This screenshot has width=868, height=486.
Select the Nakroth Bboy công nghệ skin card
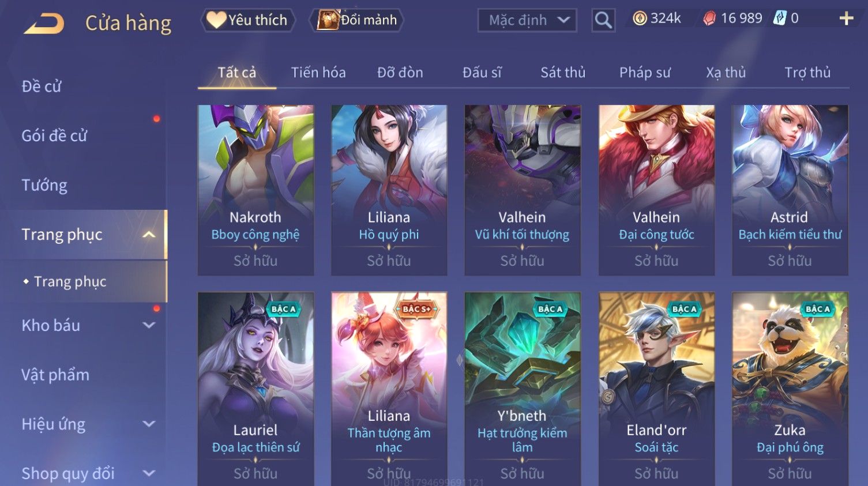255,190
